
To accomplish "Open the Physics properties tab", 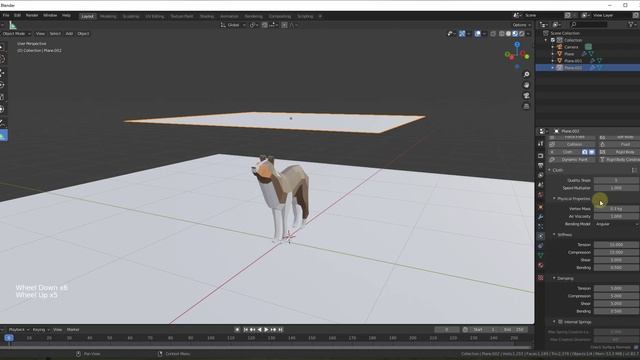I will pyautogui.click(x=540, y=236).
